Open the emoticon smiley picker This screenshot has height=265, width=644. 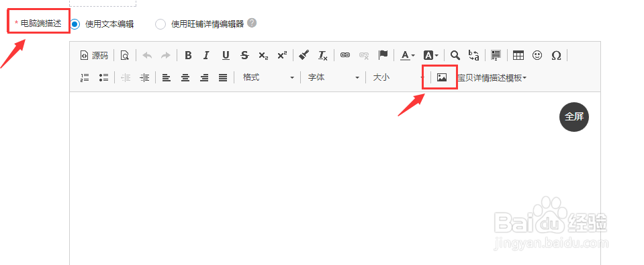click(x=537, y=55)
